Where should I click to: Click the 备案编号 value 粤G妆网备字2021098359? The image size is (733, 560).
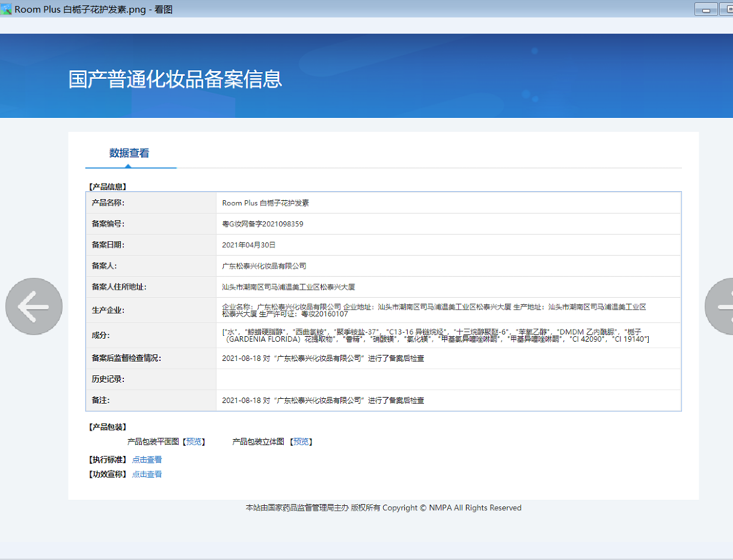[x=263, y=224]
